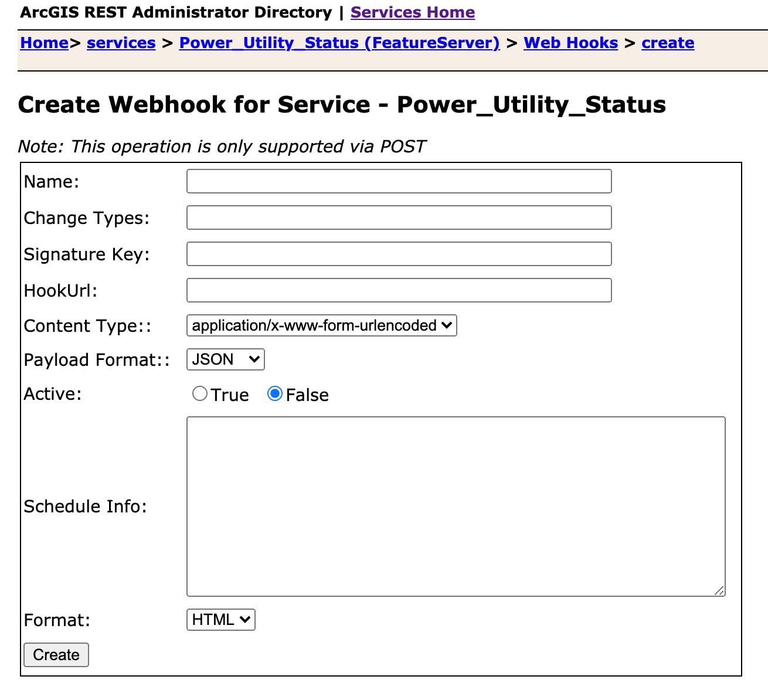Viewport: 768px width, 700px height.
Task: Navigate to Web Hooks breadcrumb
Action: coord(571,43)
